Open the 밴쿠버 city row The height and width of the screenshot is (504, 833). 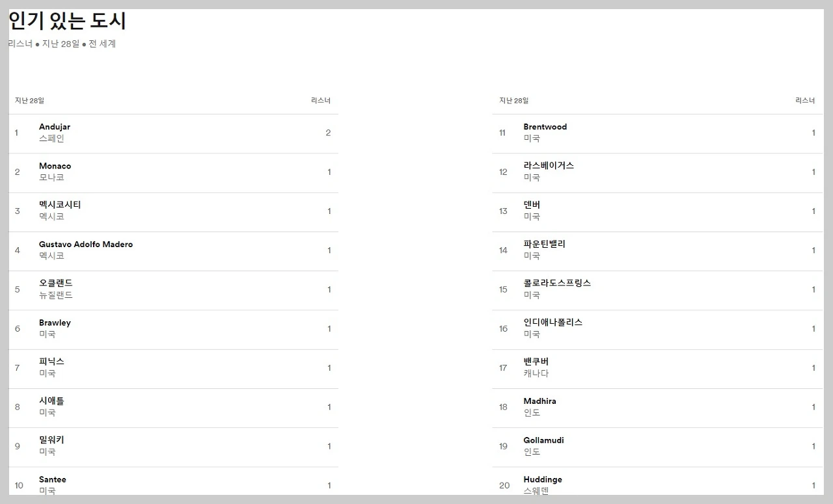[x=537, y=362]
